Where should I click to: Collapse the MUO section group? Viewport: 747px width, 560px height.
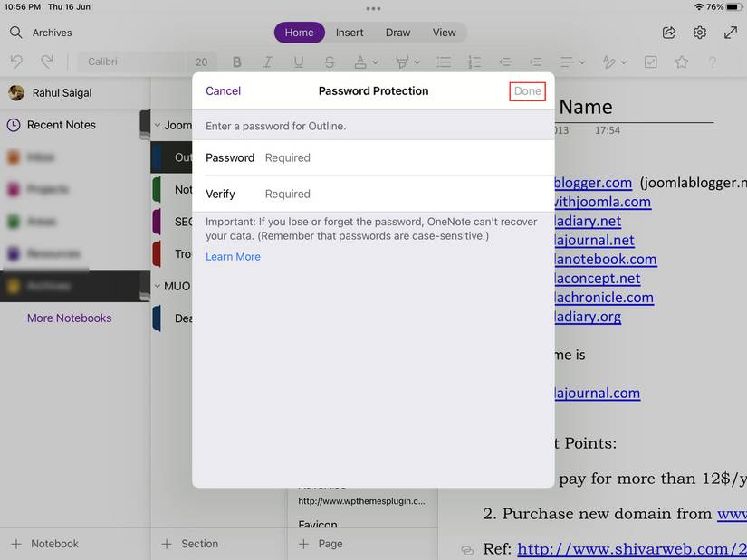pyautogui.click(x=158, y=285)
